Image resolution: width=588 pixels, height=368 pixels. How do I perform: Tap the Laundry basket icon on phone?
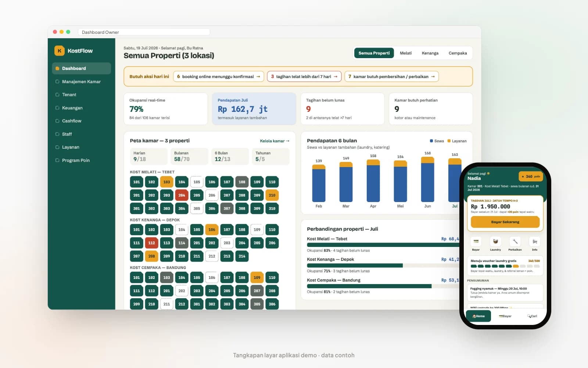pyautogui.click(x=495, y=241)
